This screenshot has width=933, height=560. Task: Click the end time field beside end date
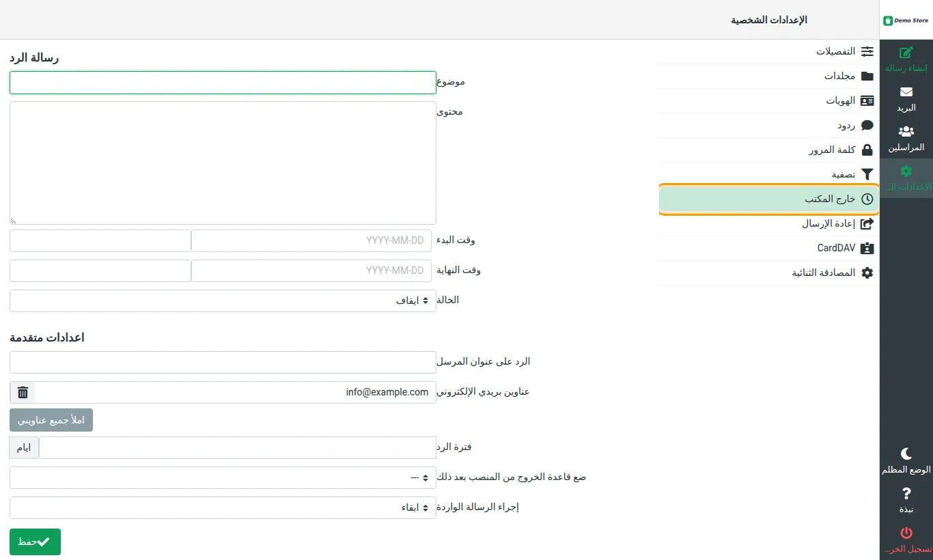(x=100, y=271)
